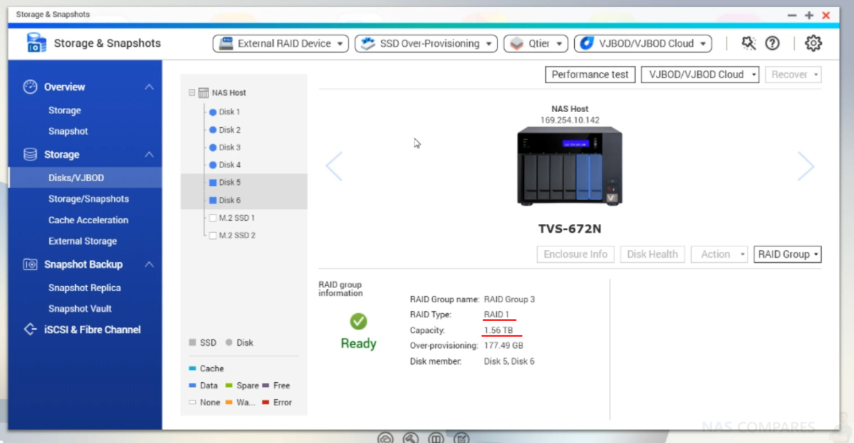Open Snapshot Replica in sidebar

coord(84,288)
